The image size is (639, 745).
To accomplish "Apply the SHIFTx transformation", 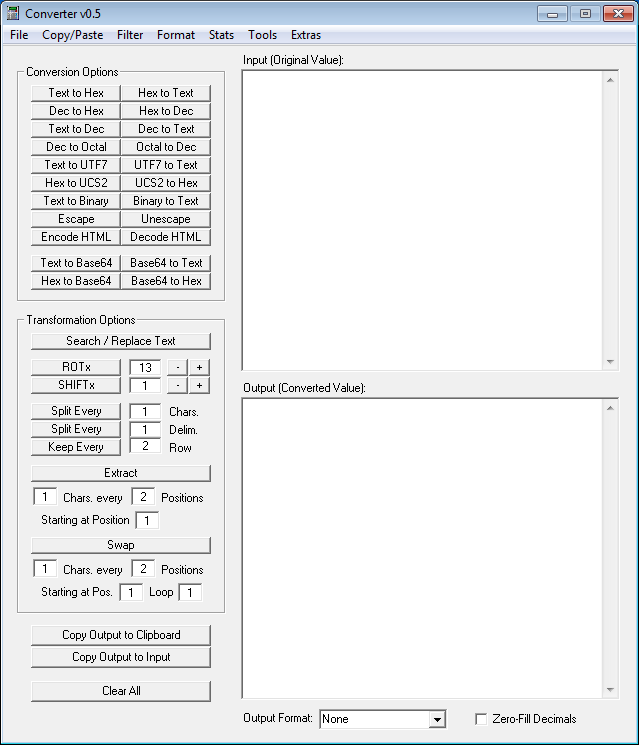I will [x=76, y=385].
